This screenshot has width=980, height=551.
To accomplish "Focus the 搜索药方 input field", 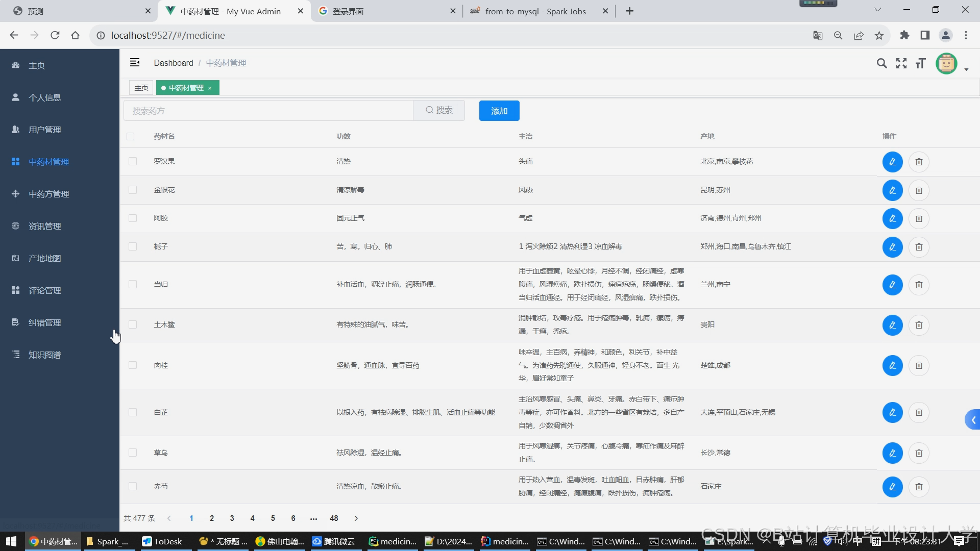I will 268,111.
